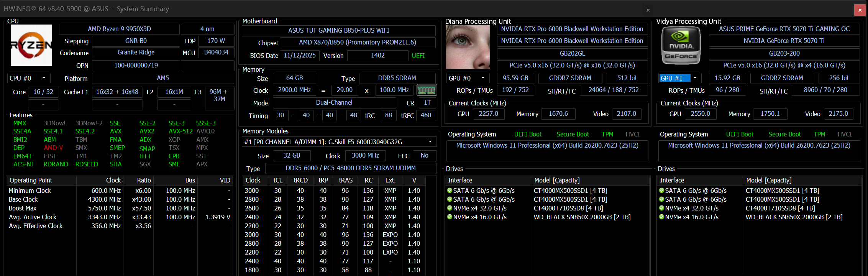Click the tRFC 460 value

pyautogui.click(x=426, y=115)
